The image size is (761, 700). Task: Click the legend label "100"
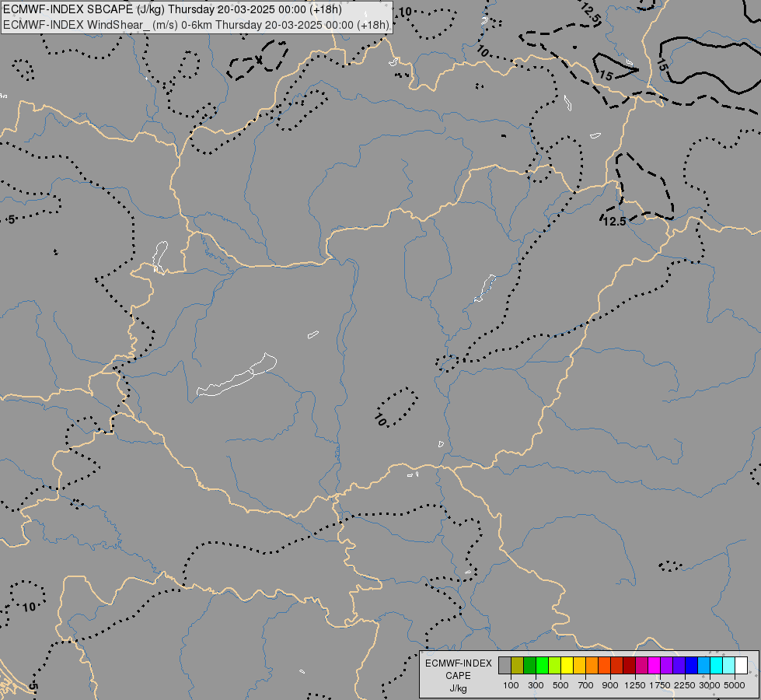(x=511, y=685)
